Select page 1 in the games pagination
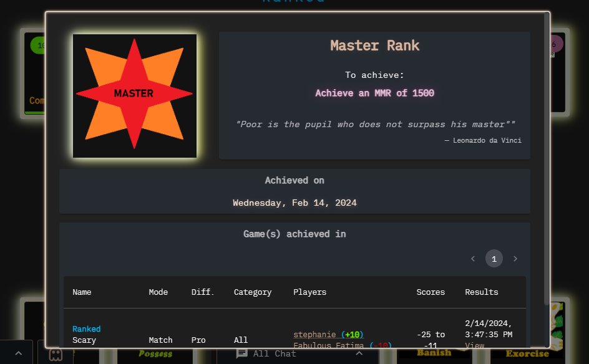Screen dimensions: 589x364 tap(494, 258)
